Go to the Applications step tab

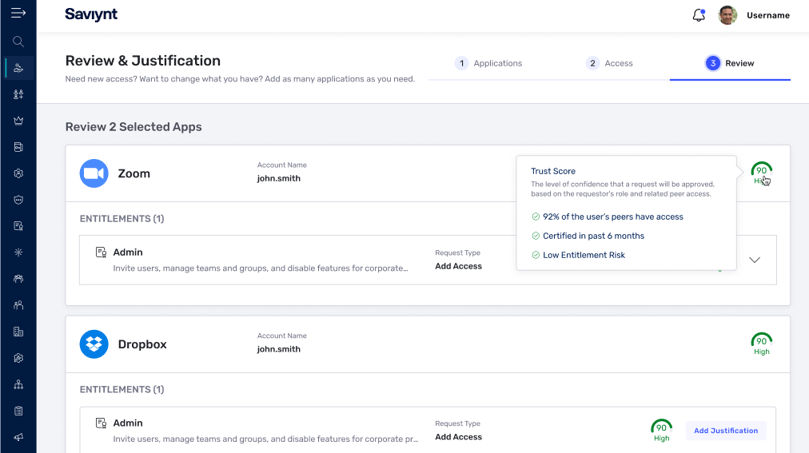[x=488, y=63]
